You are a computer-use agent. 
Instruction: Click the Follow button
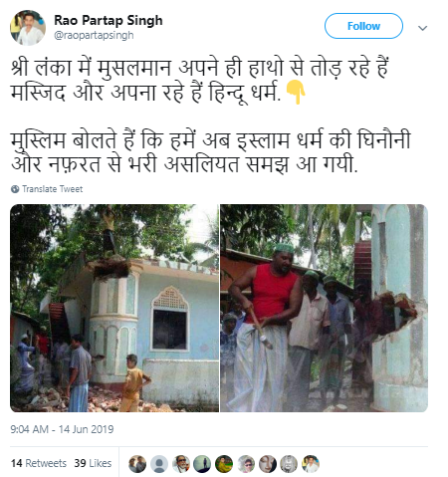pos(363,26)
